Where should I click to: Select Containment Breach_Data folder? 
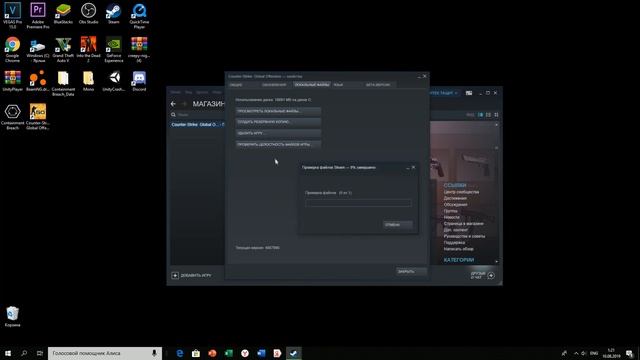pos(63,83)
